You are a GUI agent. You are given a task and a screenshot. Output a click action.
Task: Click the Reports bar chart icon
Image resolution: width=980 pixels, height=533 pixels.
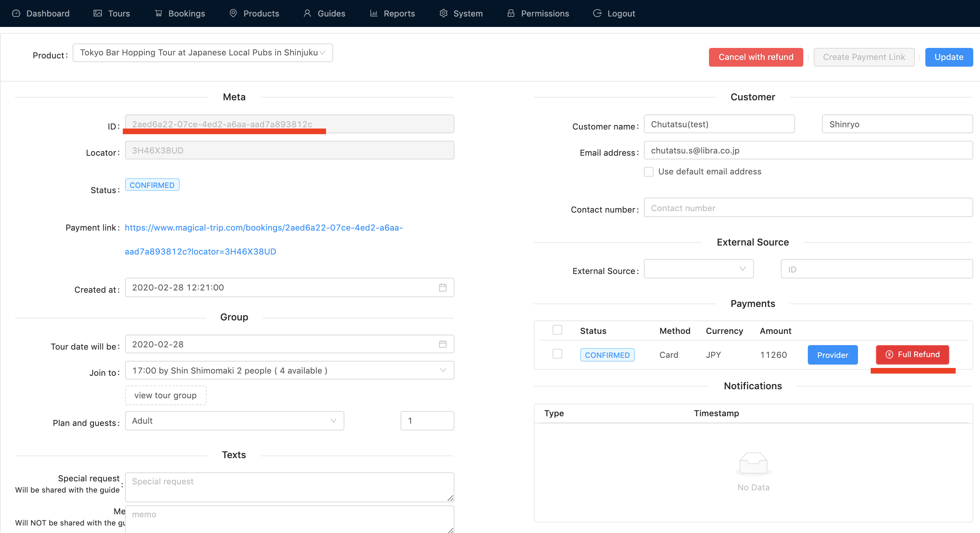374,13
